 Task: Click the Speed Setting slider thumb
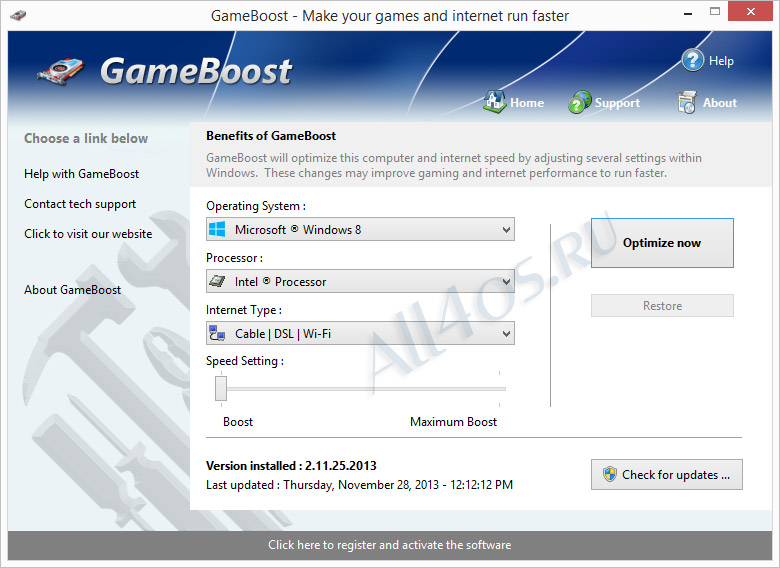click(x=221, y=388)
